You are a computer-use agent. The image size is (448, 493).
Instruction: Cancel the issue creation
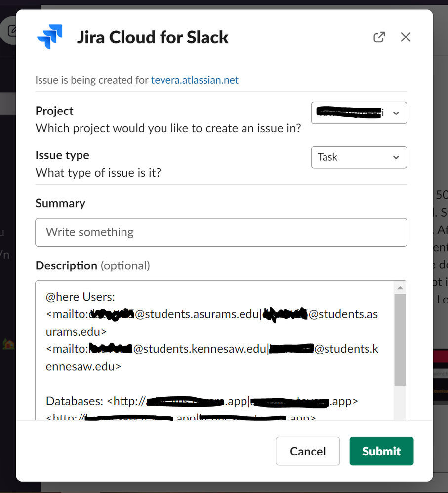click(308, 451)
